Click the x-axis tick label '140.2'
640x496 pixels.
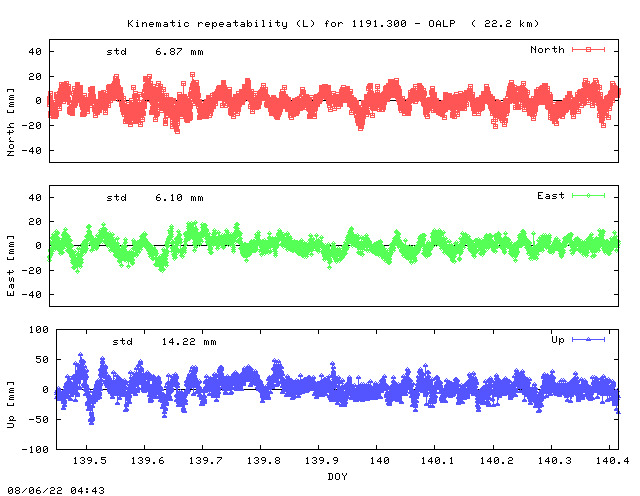(x=496, y=461)
